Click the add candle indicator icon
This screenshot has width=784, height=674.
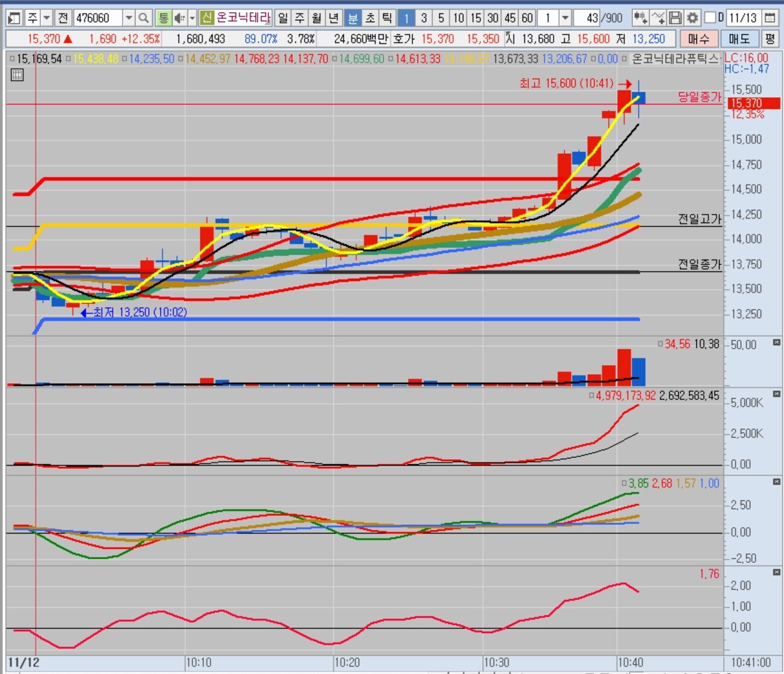coord(640,18)
